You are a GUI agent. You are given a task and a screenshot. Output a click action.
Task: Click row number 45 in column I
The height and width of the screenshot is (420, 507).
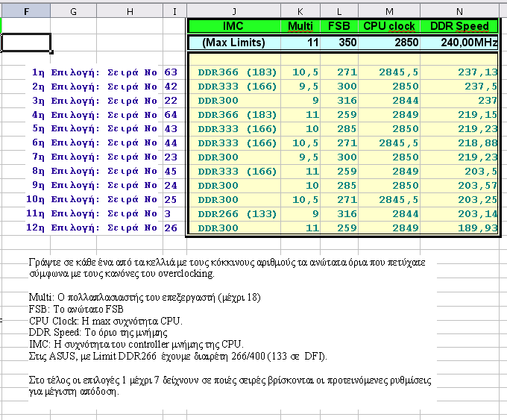(x=171, y=171)
